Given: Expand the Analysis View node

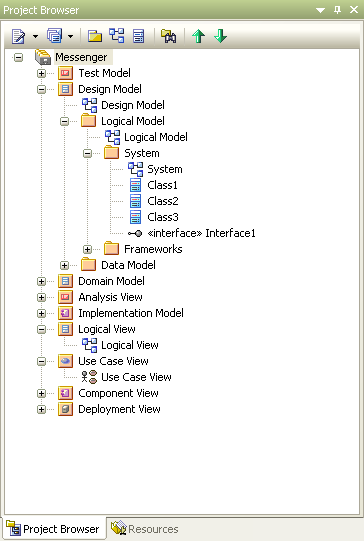Looking at the screenshot, I should (x=41, y=297).
